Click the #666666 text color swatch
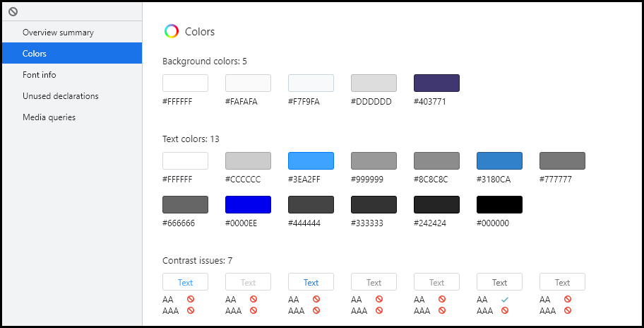 [185, 205]
